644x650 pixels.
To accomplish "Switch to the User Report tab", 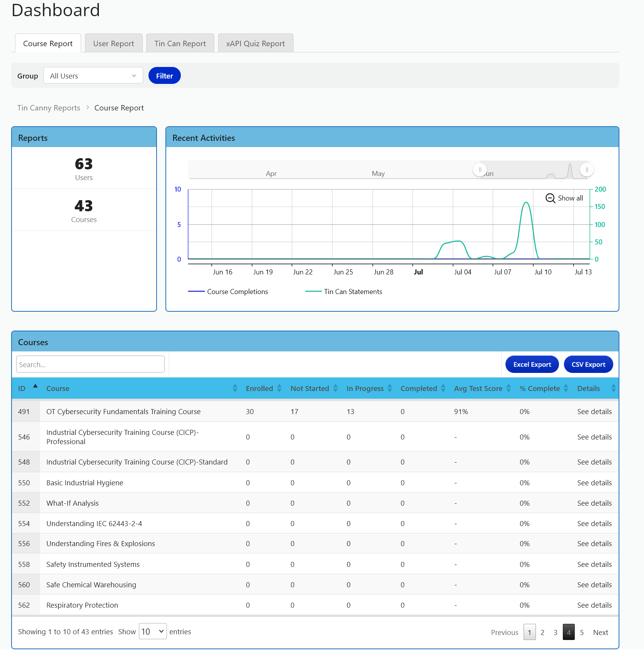I will [x=113, y=43].
